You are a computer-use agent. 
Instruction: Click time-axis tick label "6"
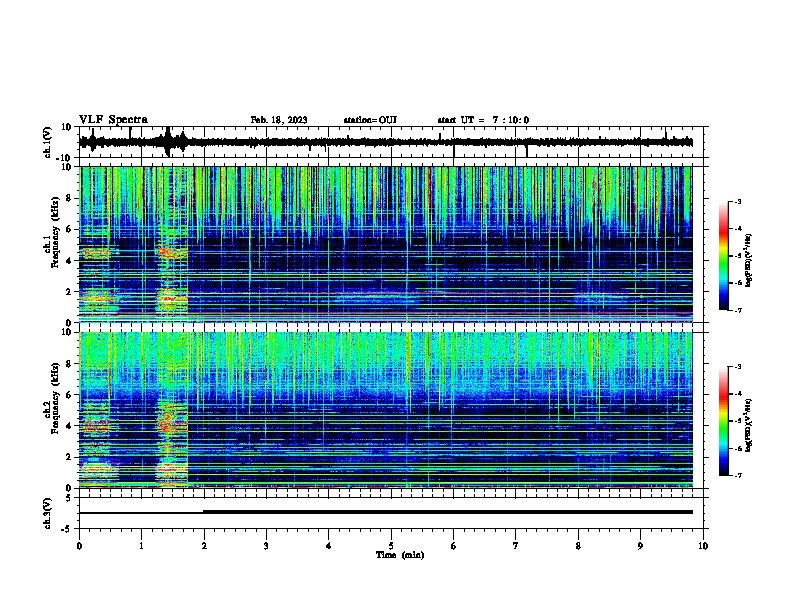(454, 546)
